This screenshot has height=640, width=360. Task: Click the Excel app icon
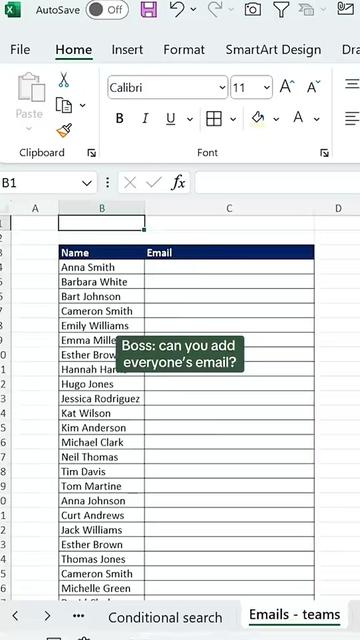tap(12, 9)
